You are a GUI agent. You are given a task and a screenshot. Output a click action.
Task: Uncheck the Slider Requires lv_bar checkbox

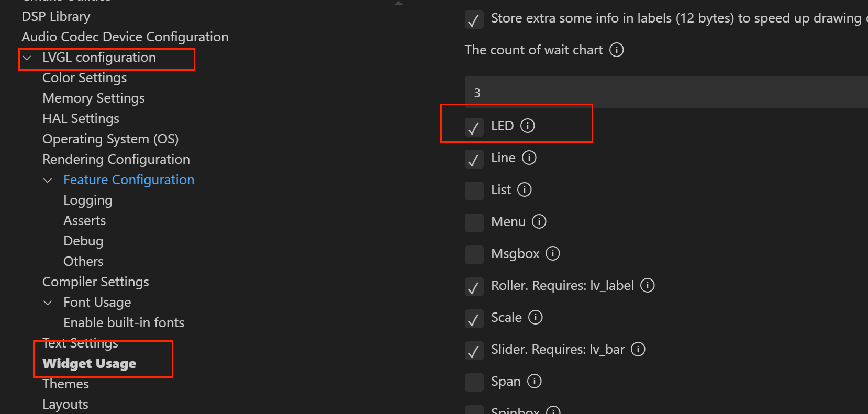tap(474, 351)
